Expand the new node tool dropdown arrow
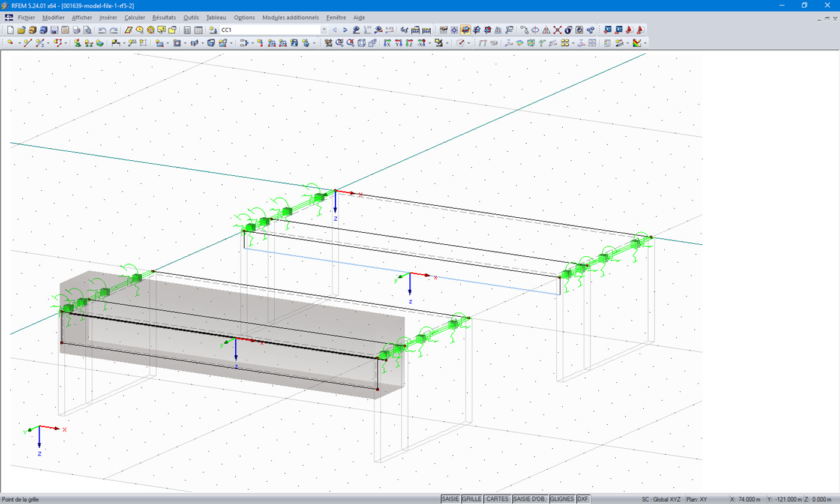Screen dimensions: 840x504 coord(19,43)
